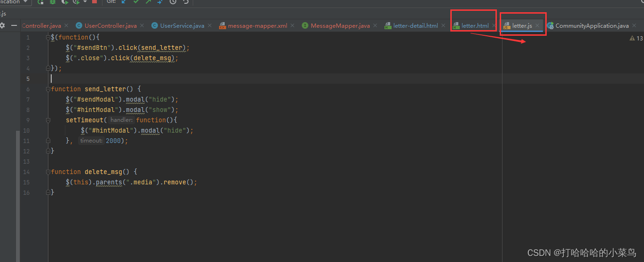This screenshot has height=262, width=644.
Task: Open the tool window settings gear
Action: pyautogui.click(x=2, y=25)
